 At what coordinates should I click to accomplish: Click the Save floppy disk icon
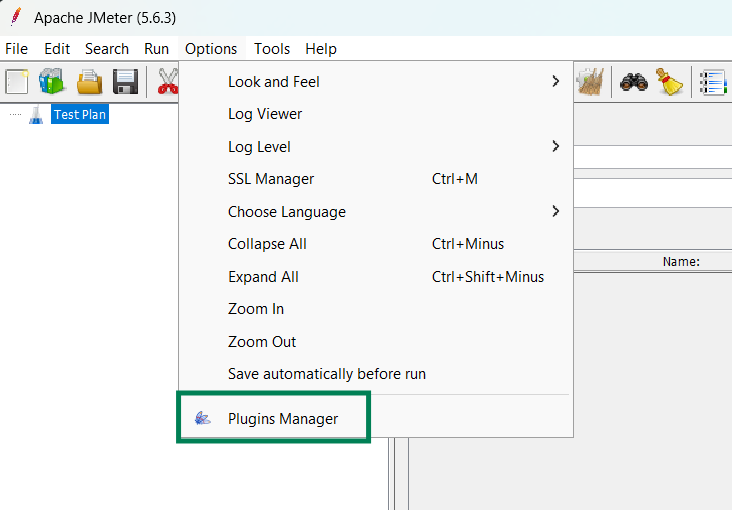pyautogui.click(x=126, y=82)
